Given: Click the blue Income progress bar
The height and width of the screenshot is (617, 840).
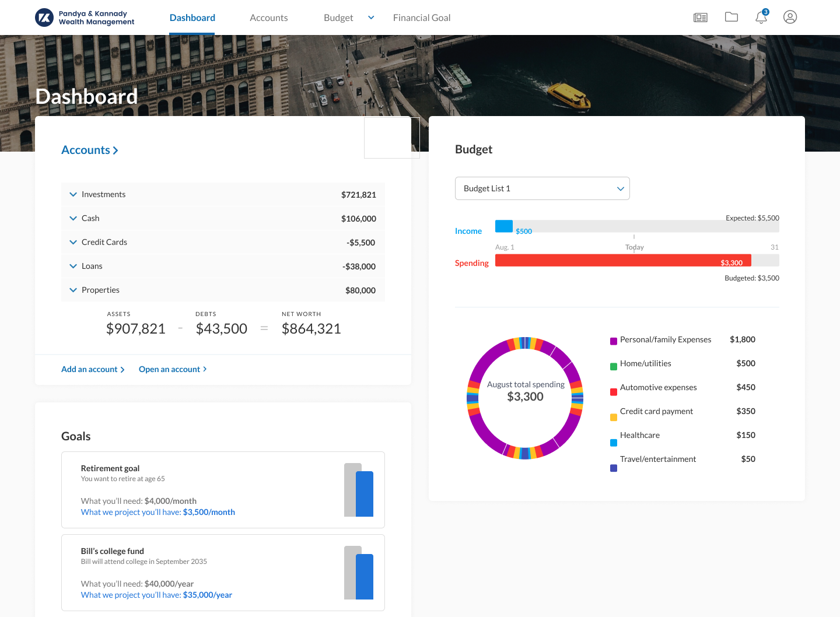Looking at the screenshot, I should 504,226.
